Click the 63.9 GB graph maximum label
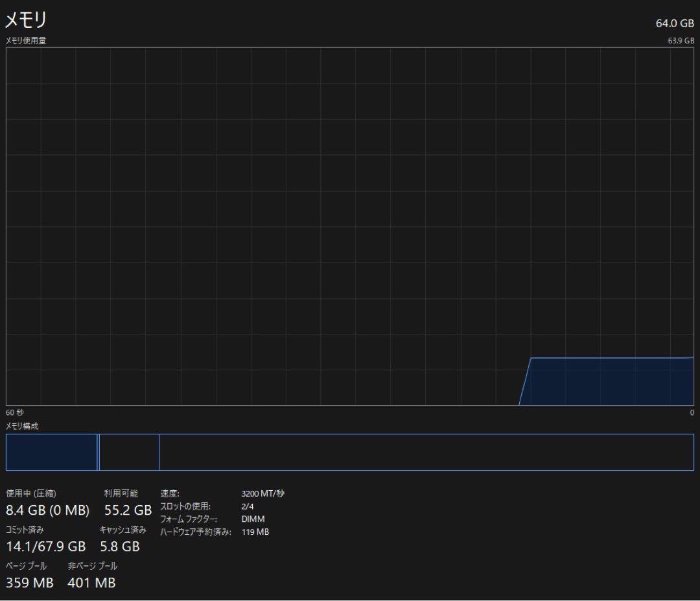 (681, 41)
